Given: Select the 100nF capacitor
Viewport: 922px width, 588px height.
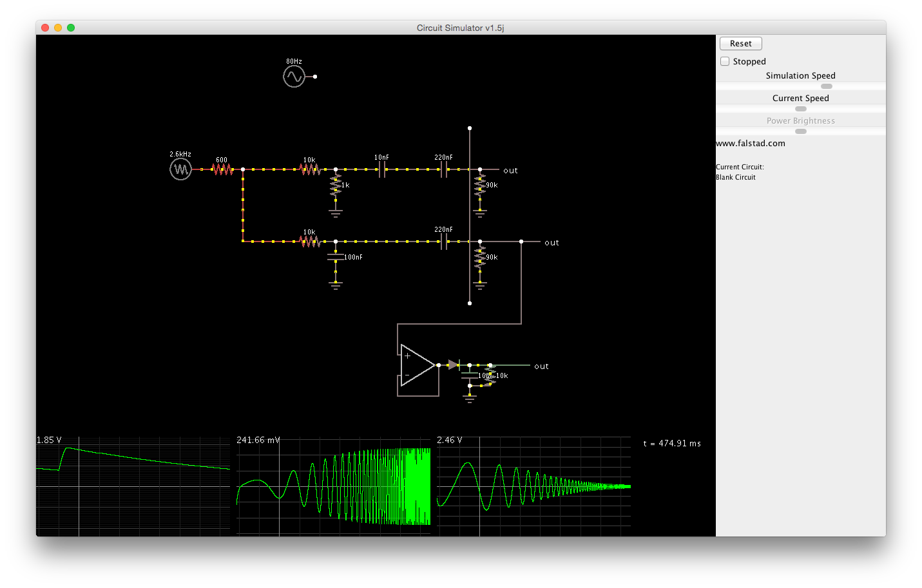Looking at the screenshot, I should click(x=336, y=257).
